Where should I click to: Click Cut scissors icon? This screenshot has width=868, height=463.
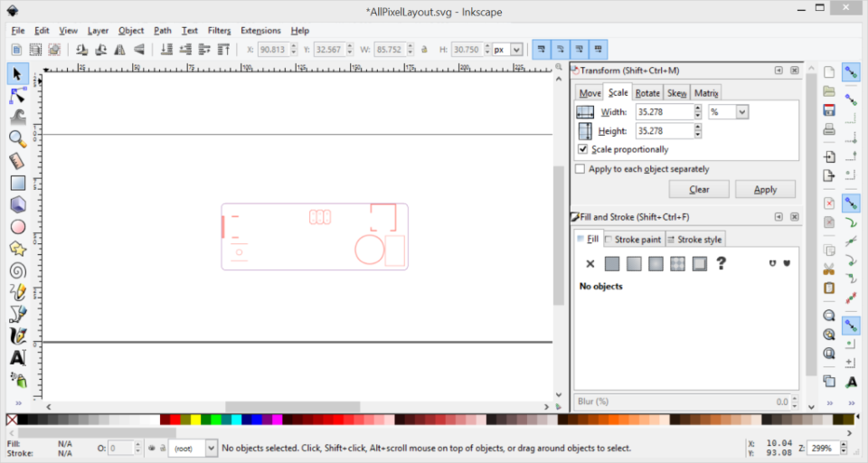pos(829,269)
